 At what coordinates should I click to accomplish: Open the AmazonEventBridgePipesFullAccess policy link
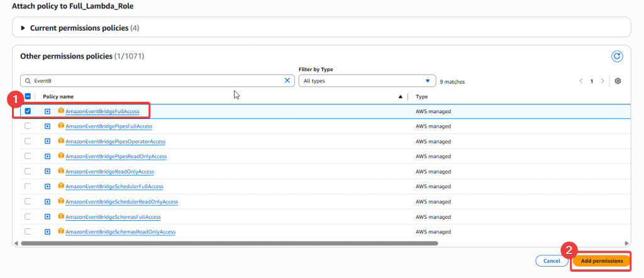click(109, 126)
